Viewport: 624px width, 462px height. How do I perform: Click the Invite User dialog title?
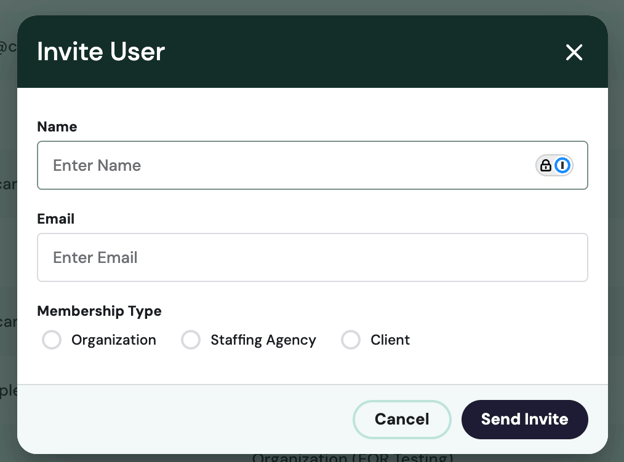coord(101,52)
